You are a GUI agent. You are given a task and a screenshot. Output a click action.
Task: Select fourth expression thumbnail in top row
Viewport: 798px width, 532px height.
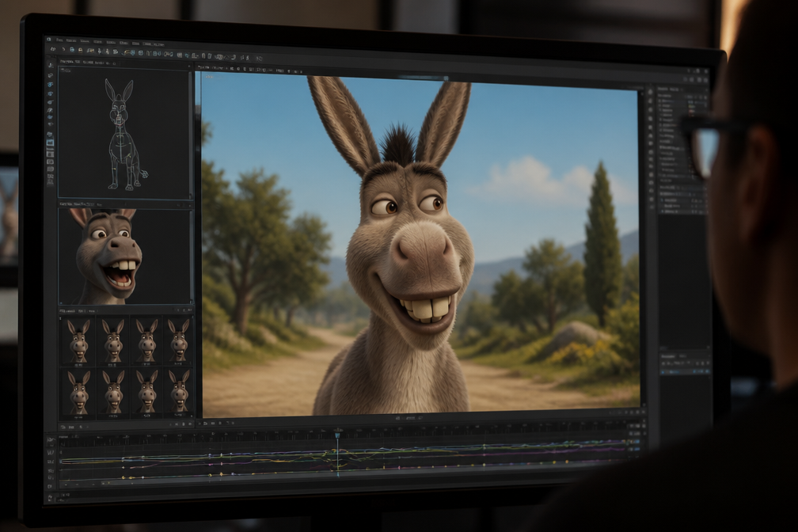point(179,340)
